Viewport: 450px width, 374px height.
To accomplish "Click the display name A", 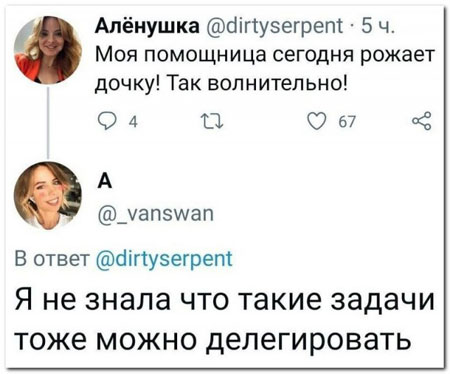I will pyautogui.click(x=105, y=182).
